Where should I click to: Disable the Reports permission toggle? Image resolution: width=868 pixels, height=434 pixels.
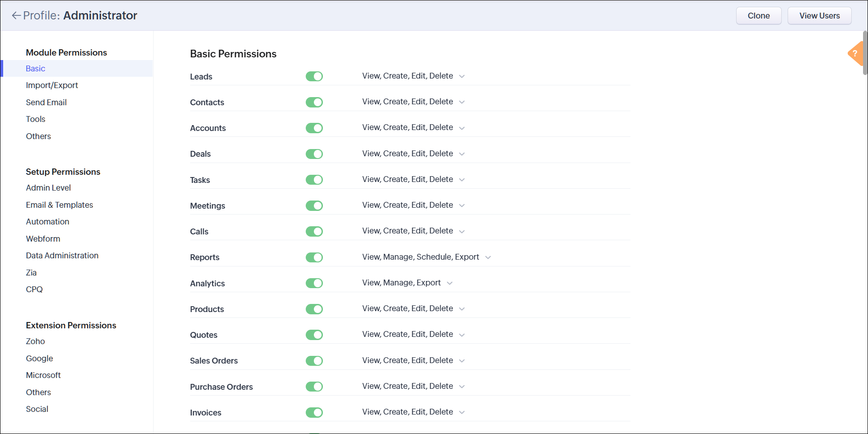(314, 257)
